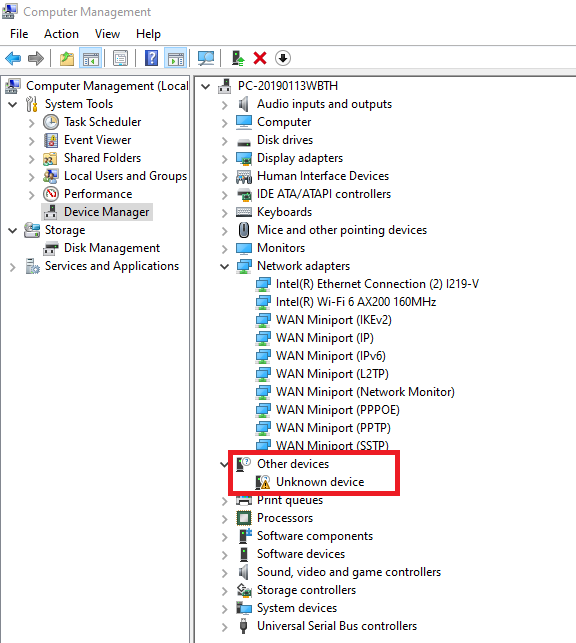
Task: Open the Properties toolbar icon
Action: (120, 58)
